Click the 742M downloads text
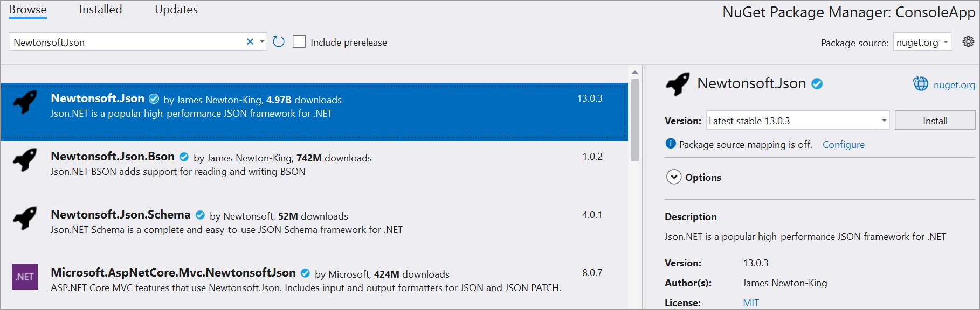This screenshot has width=980, height=310. coord(334,158)
